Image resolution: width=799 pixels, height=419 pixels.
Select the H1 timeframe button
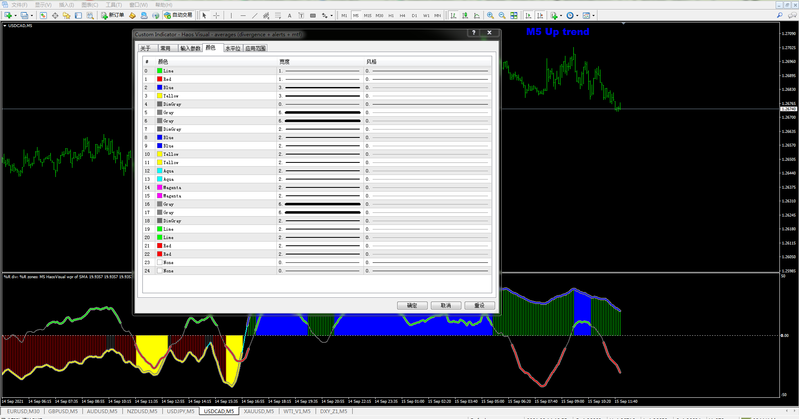point(392,16)
